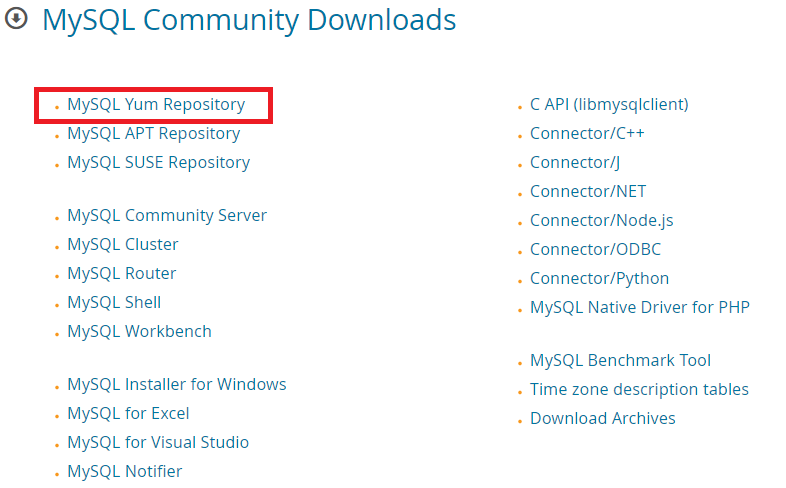Open the Connector/Python link
The width and height of the screenshot is (786, 488).
(600, 279)
